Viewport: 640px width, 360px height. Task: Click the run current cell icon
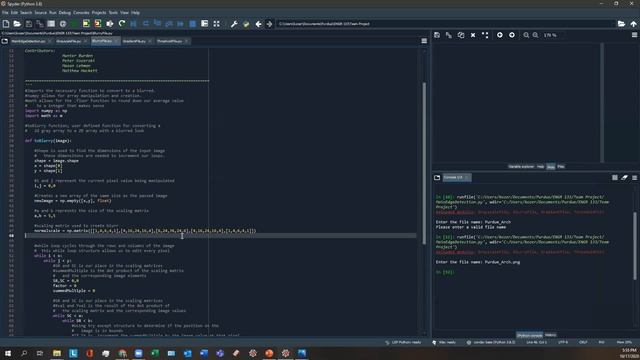pyautogui.click(x=86, y=24)
